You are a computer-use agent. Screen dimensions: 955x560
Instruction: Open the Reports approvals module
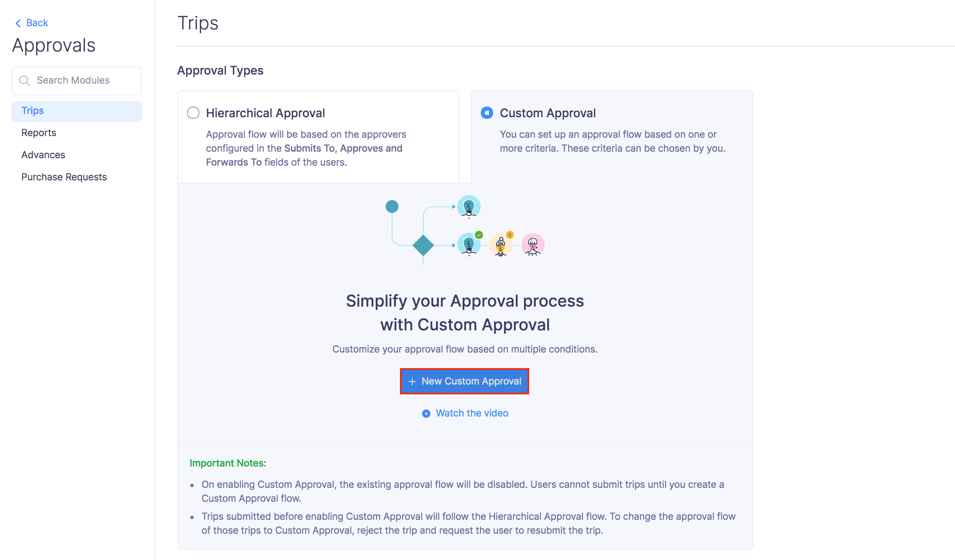[x=39, y=133]
